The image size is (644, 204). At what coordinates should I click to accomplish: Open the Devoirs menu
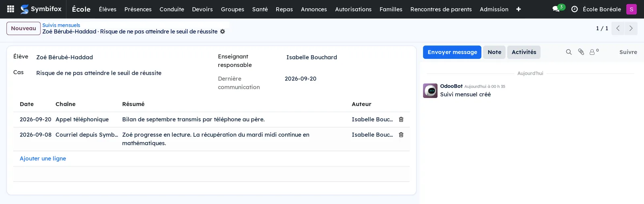click(202, 9)
